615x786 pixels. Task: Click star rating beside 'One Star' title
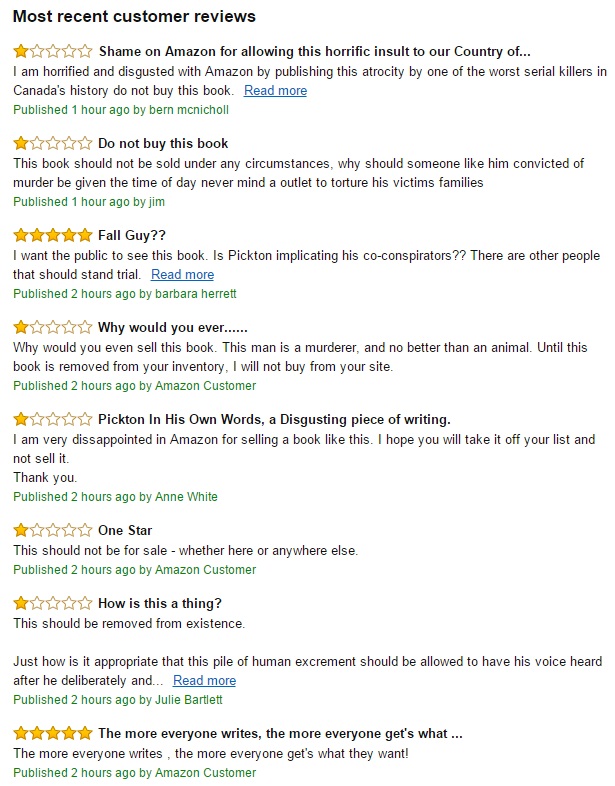(52, 530)
